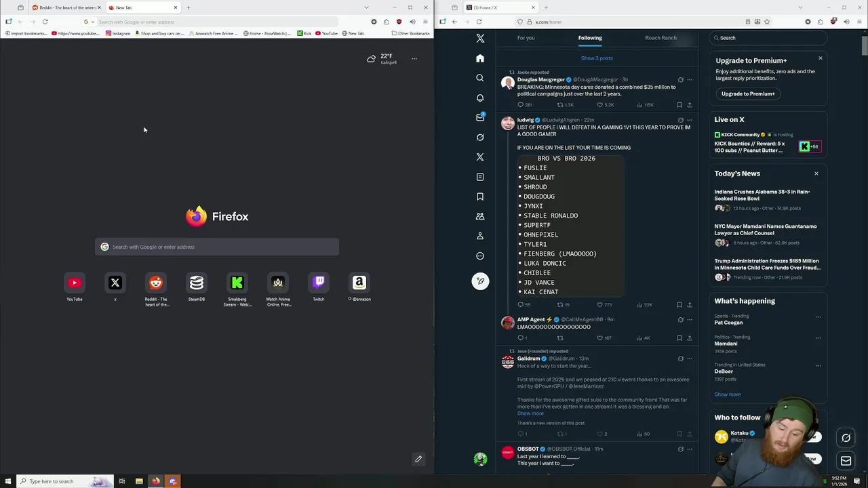Open Bookmarks icon in X sidebar

click(480, 197)
